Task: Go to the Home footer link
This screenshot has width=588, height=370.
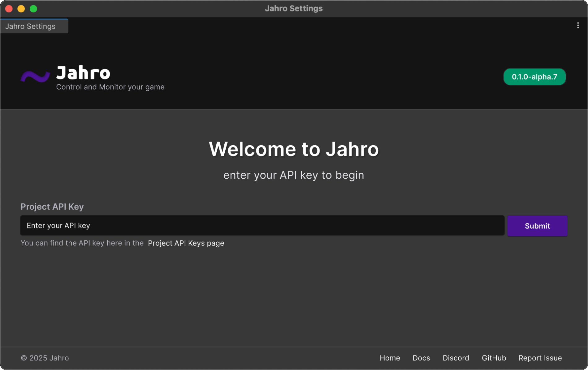Action: click(x=390, y=358)
